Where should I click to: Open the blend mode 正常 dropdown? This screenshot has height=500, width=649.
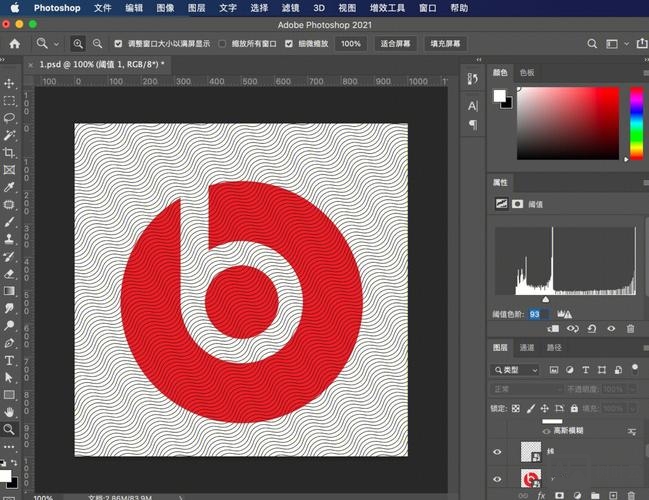(526, 389)
